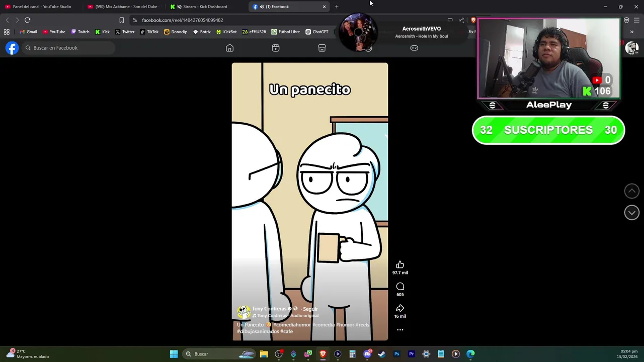The image size is (644, 362).
Task: Open Photoshop from taskbar
Action: (x=396, y=354)
